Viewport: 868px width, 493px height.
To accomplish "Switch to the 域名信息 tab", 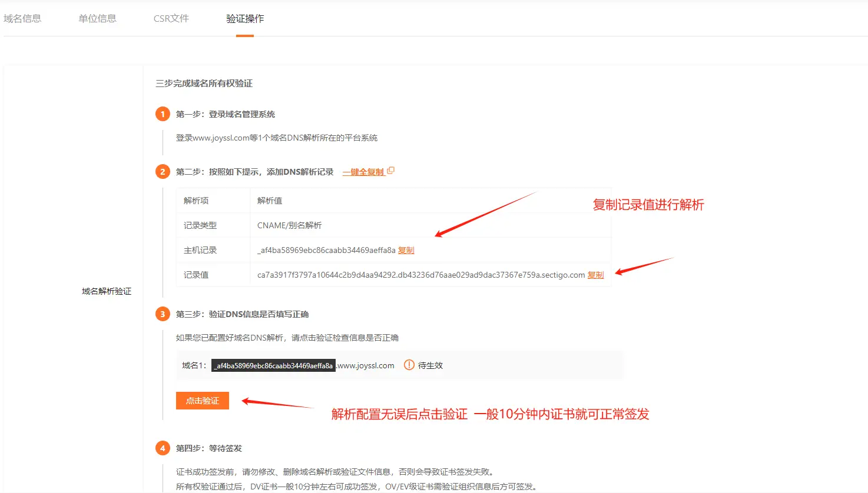I will click(x=22, y=18).
